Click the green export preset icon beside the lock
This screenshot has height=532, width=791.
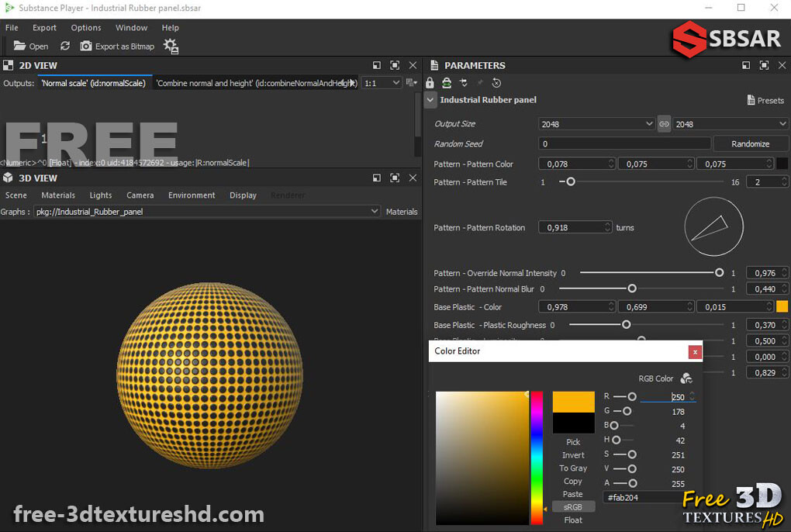click(447, 82)
